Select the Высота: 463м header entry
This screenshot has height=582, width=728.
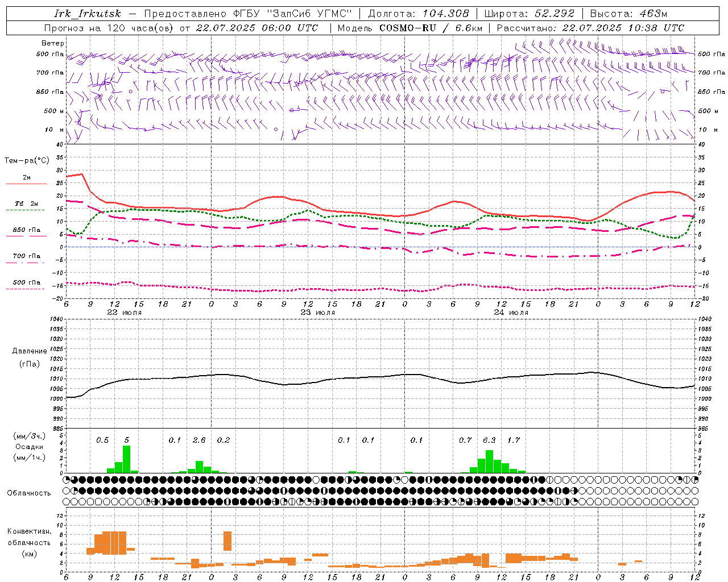pyautogui.click(x=628, y=14)
